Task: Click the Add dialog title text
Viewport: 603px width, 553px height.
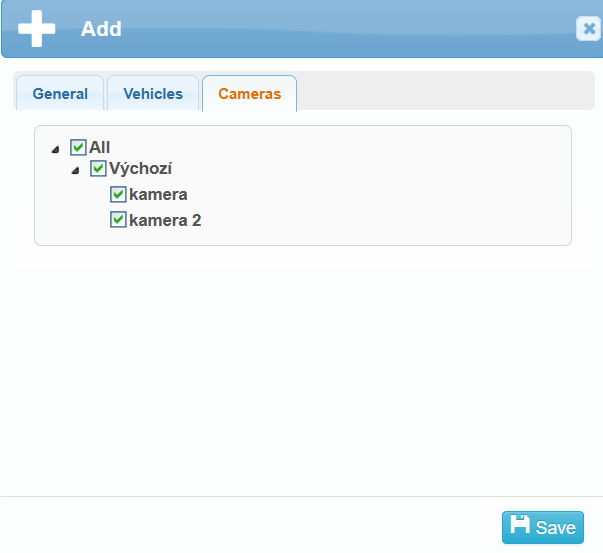Action: (x=101, y=29)
